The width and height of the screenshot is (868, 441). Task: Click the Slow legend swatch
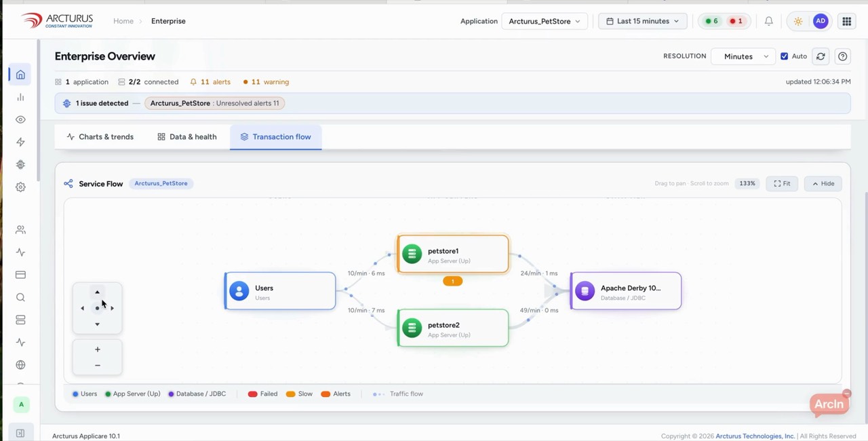tap(290, 394)
